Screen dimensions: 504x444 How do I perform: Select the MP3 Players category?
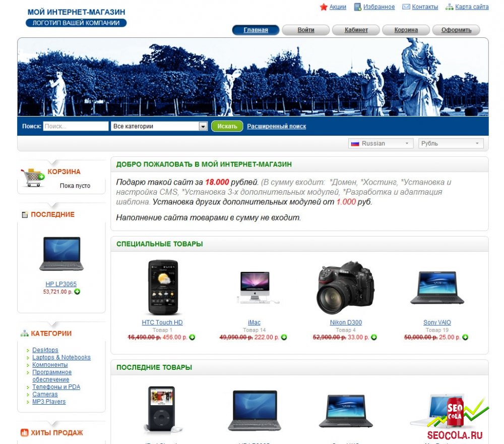tap(49, 402)
